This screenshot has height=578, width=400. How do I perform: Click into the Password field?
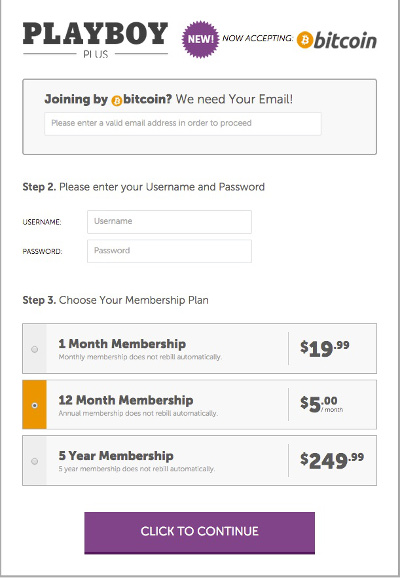click(170, 251)
